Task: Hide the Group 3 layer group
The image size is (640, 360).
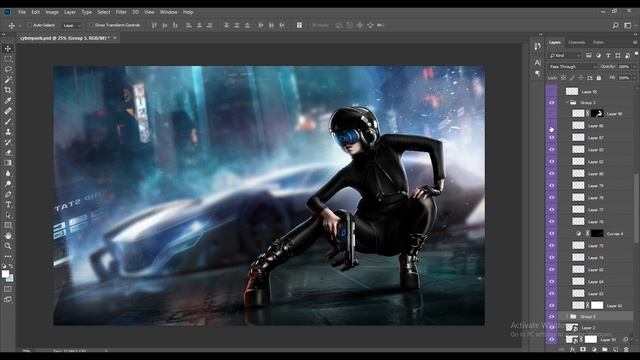Action: [x=551, y=102]
